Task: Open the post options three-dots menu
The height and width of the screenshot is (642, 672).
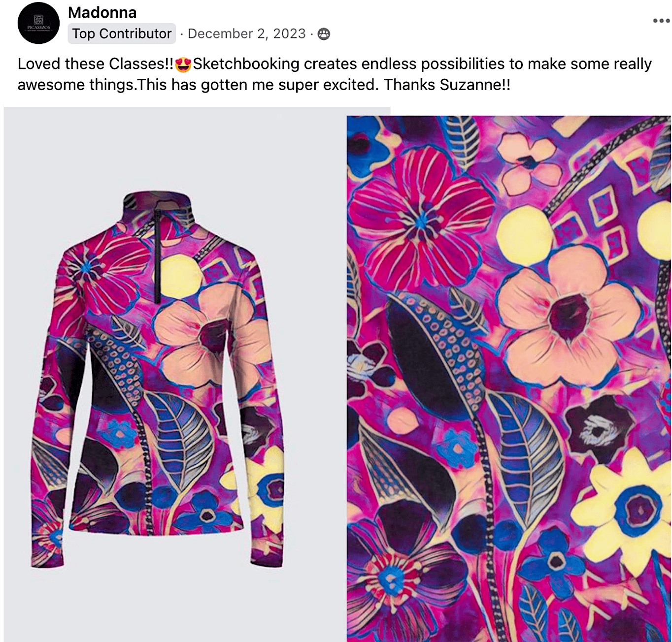Action: 661,21
